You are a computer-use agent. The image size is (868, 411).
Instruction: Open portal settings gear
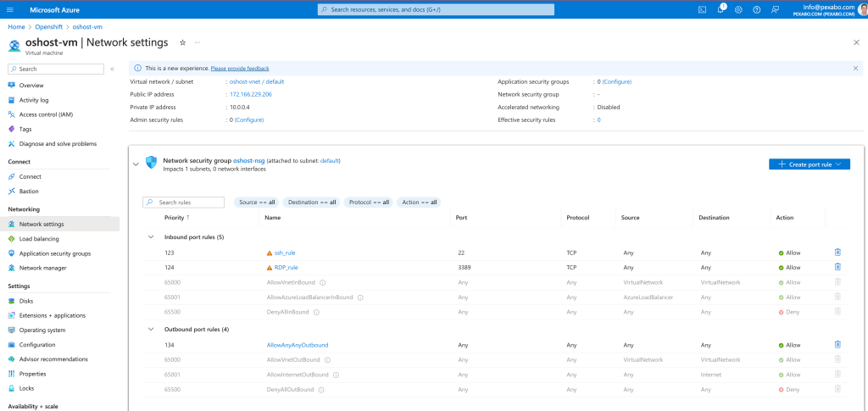738,10
